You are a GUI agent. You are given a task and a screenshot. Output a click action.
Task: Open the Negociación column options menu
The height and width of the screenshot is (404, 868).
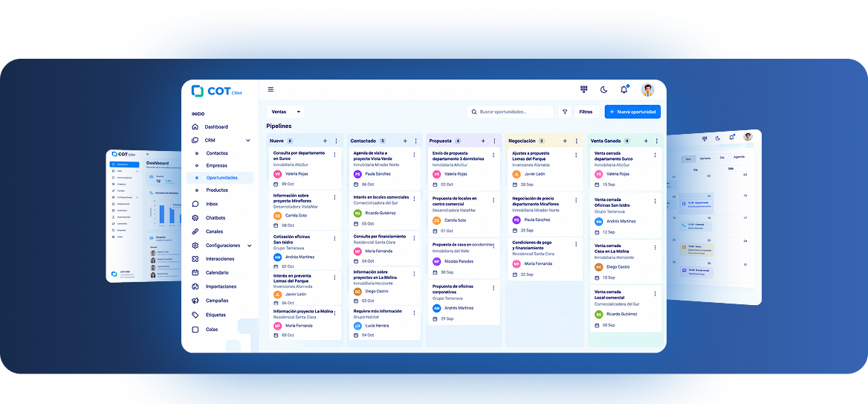[576, 141]
